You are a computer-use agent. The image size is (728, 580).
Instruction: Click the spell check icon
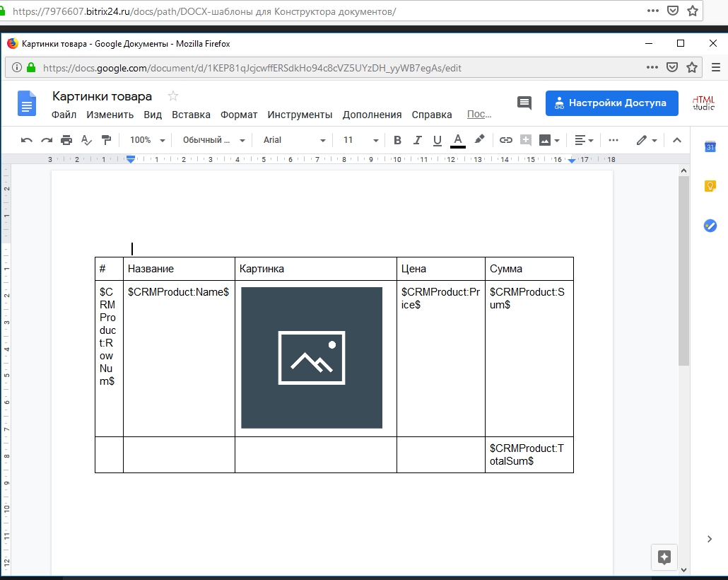[86, 140]
